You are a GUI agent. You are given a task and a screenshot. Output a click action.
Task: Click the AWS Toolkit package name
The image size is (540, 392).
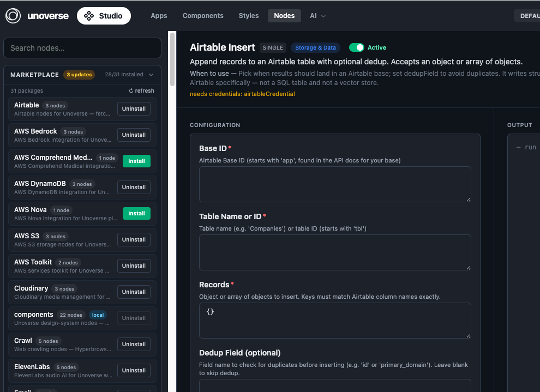[33, 262]
